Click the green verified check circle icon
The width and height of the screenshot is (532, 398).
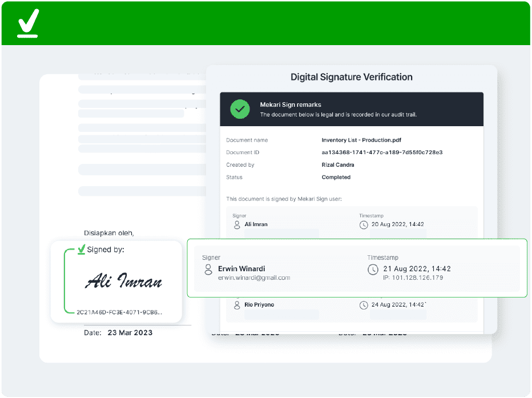240,109
